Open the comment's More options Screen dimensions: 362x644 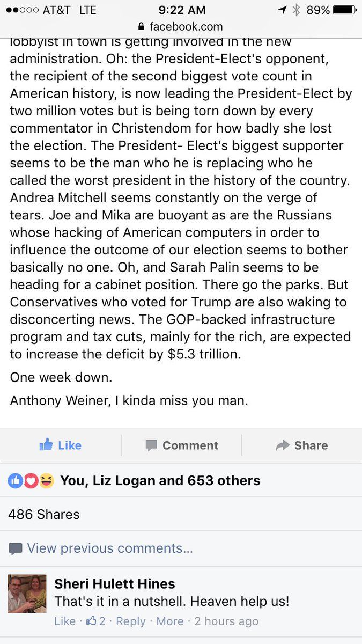pos(170,621)
